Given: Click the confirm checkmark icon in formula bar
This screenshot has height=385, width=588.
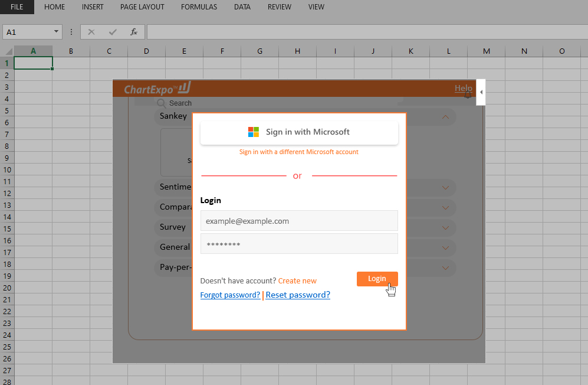Looking at the screenshot, I should pos(113,32).
